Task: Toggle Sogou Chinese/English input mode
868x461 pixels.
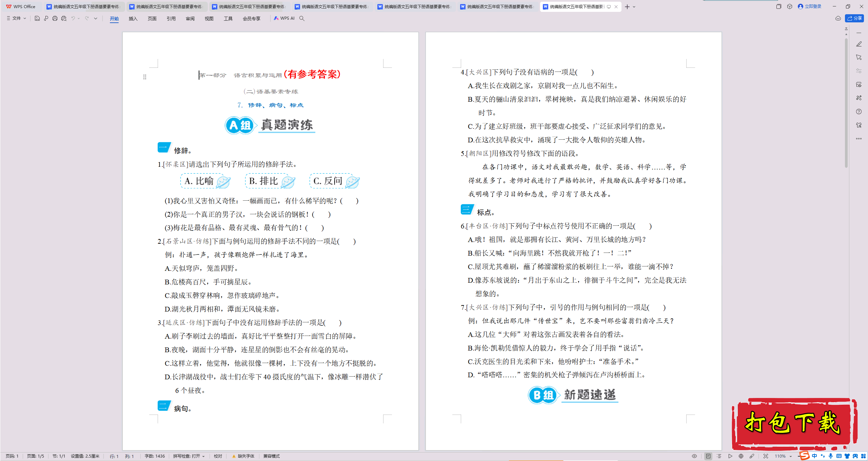Action: 814,456
